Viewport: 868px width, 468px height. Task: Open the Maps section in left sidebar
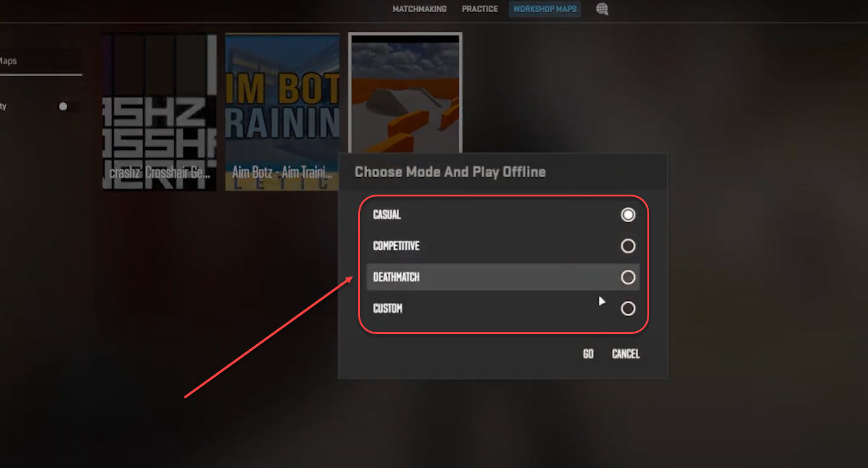click(8, 61)
